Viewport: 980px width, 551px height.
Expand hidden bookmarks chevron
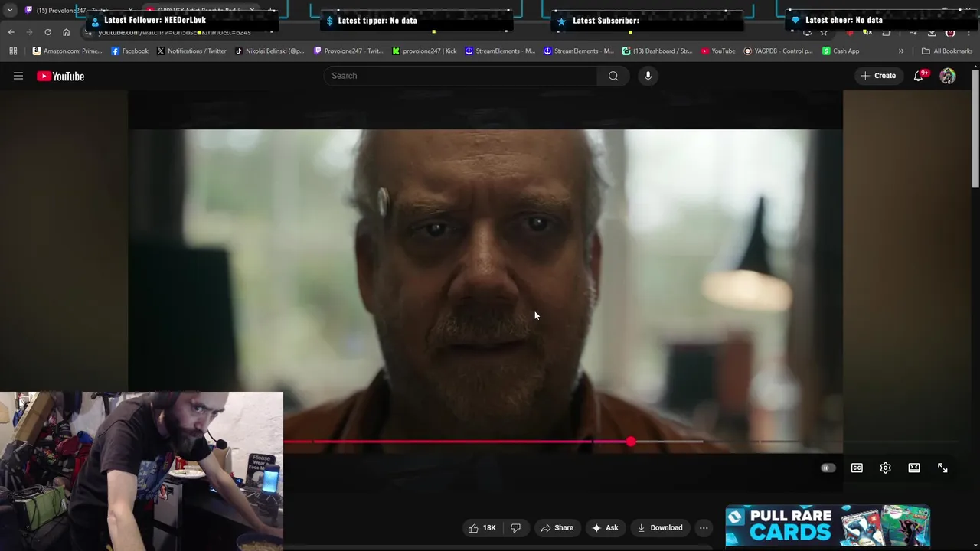click(x=901, y=51)
